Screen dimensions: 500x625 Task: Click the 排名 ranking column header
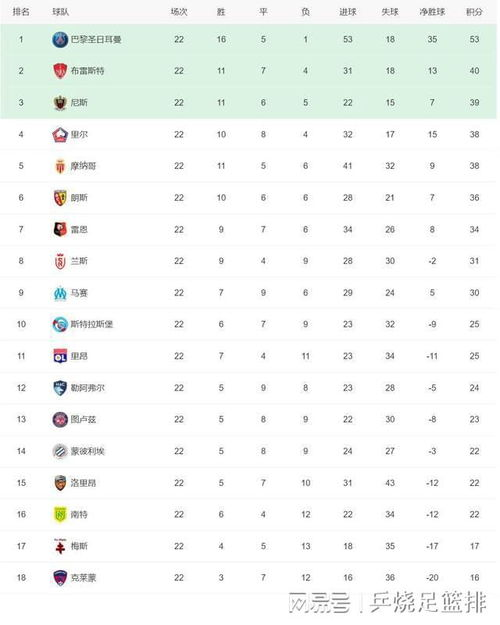click(x=21, y=12)
